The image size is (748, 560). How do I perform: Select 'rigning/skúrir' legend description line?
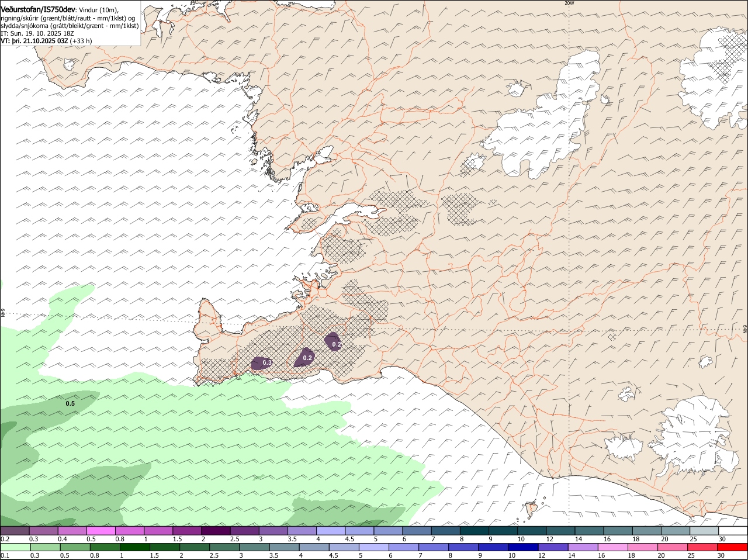pyautogui.click(x=68, y=18)
